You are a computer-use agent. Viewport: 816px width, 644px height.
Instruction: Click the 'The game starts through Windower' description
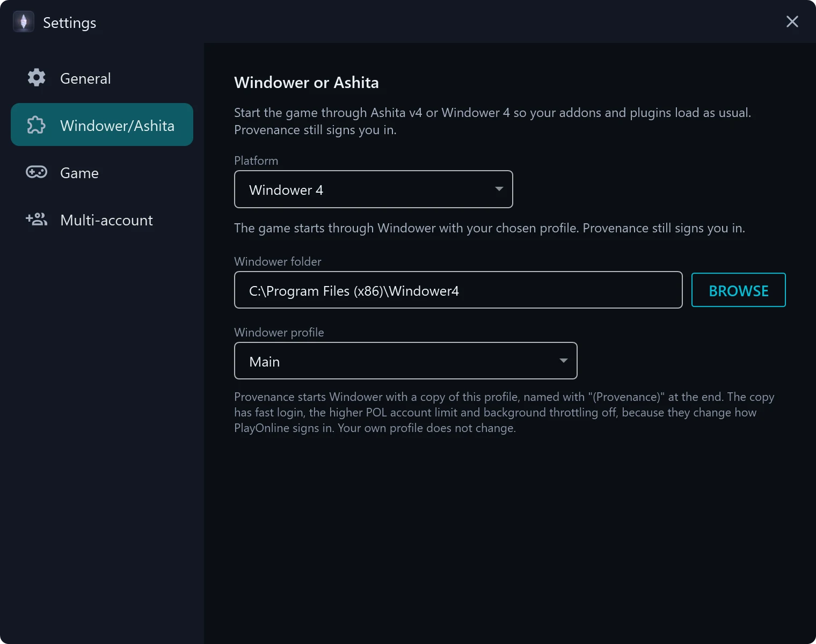[x=490, y=229]
